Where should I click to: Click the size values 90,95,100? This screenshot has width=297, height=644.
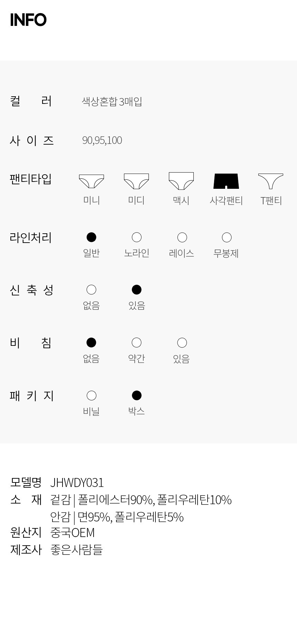point(102,140)
